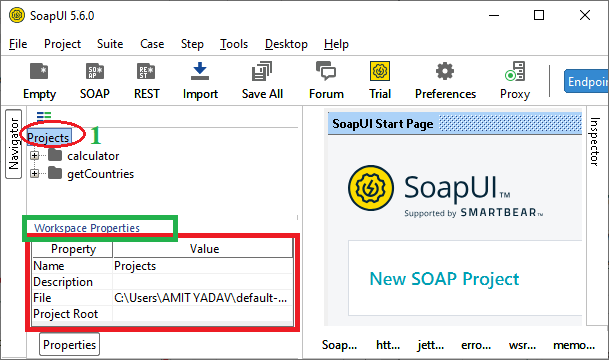Open the Help menu
Viewport: 609px width, 361px height.
(x=336, y=44)
